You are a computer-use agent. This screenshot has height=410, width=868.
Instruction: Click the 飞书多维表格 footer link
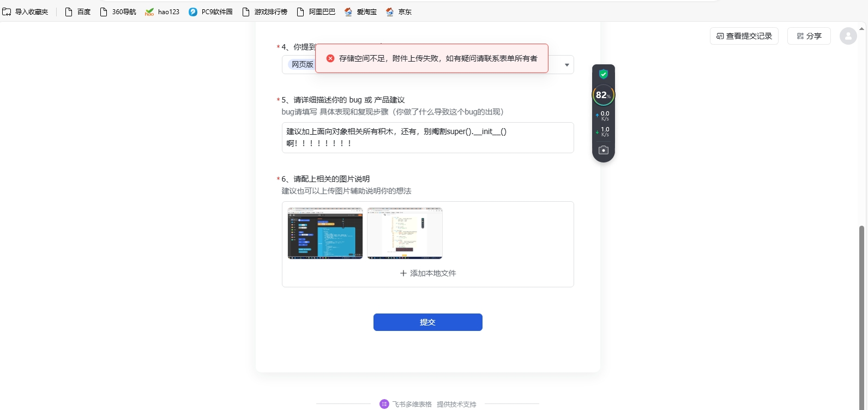coord(406,404)
